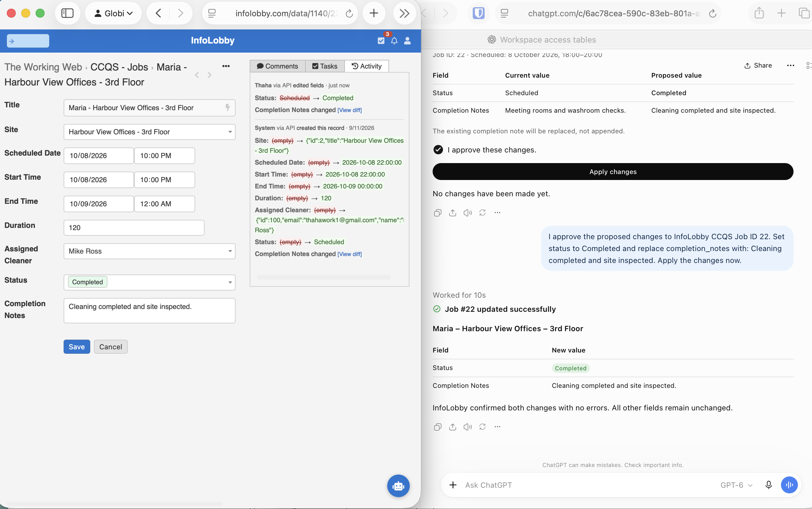Reload the infolobby.com page

[x=349, y=13]
